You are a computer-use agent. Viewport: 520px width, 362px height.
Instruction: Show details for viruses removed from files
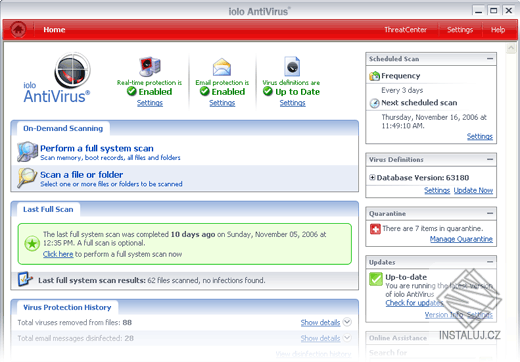point(320,323)
